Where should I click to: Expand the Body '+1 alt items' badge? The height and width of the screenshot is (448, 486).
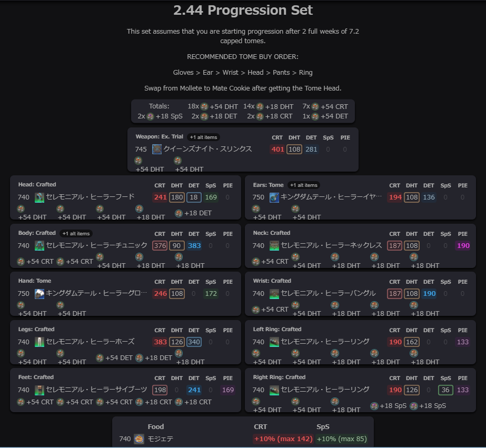(x=76, y=234)
